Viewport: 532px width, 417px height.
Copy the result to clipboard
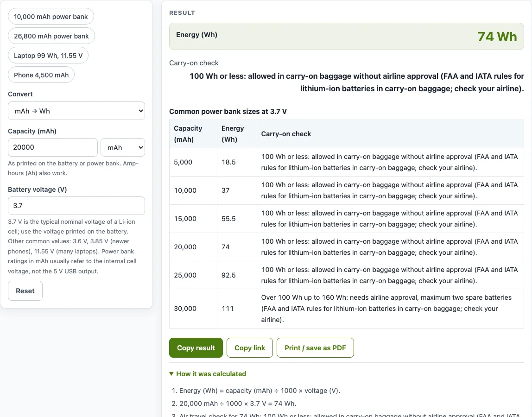click(x=196, y=348)
